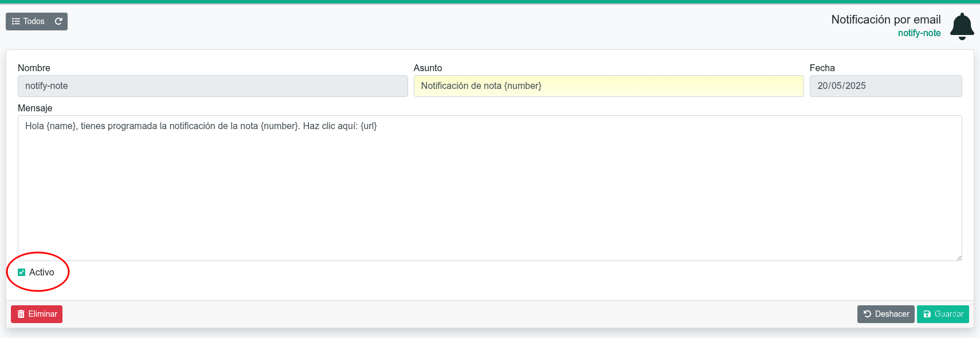Viewport: 980px width, 338px height.
Task: Grab the Mensaje textarea resize handle
Action: 958,257
